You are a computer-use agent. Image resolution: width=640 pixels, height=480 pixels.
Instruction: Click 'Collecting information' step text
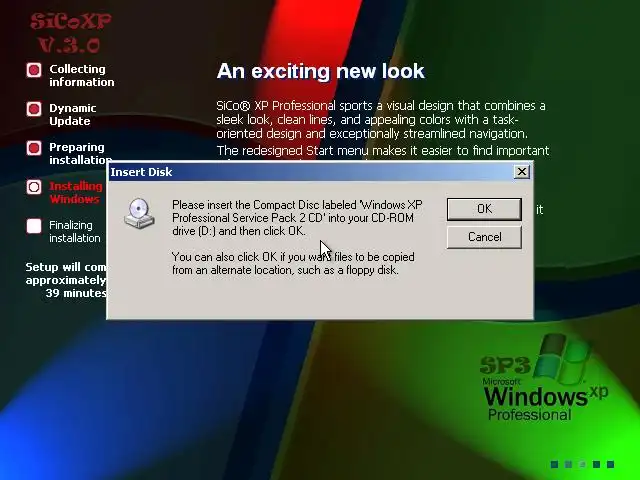pos(82,76)
